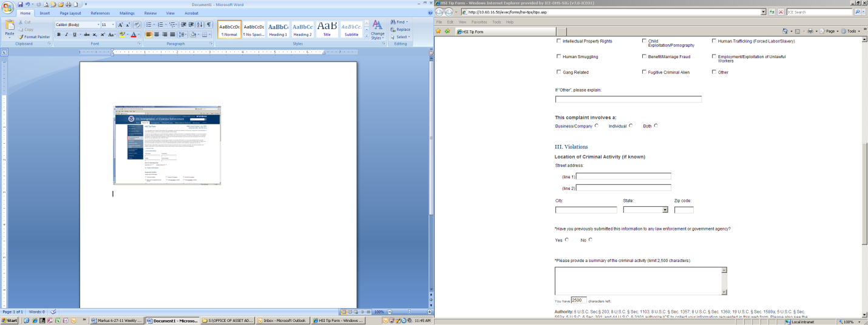Click the Superscript icon

click(x=103, y=35)
